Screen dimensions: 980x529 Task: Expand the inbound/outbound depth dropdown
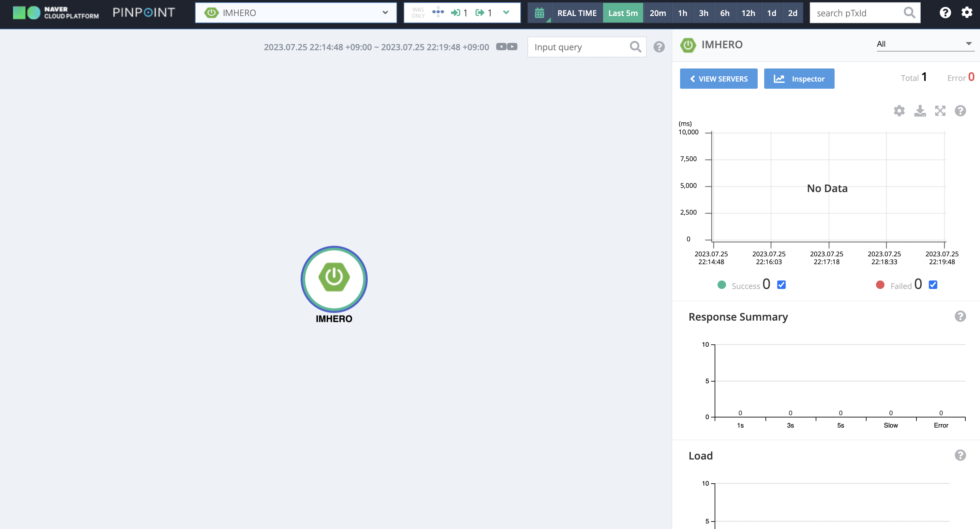506,13
